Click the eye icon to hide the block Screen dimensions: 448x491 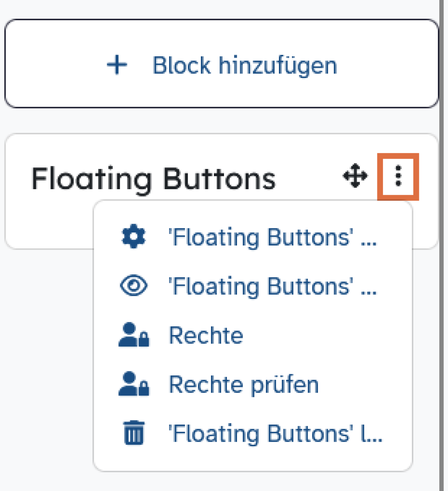point(134,286)
